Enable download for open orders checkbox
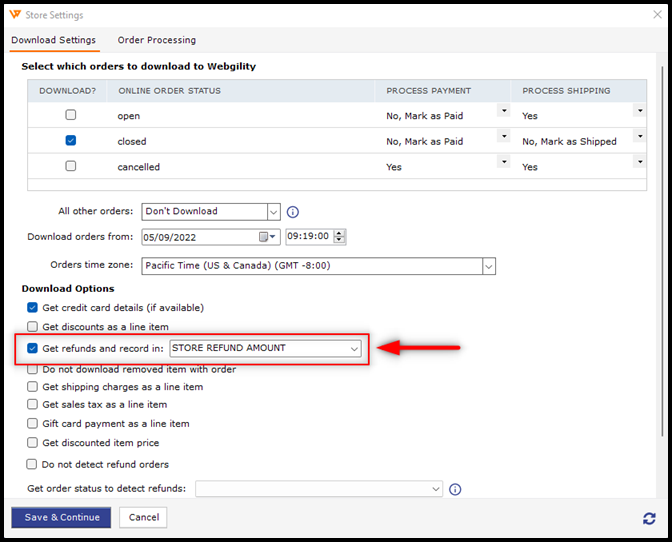Screen dimensions: 672x542 70,115
